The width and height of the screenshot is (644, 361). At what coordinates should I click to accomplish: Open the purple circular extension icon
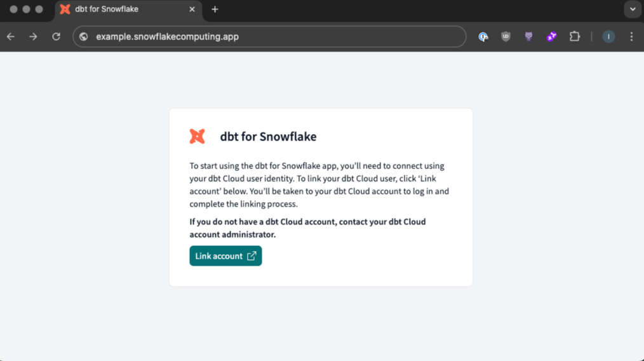[551, 37]
